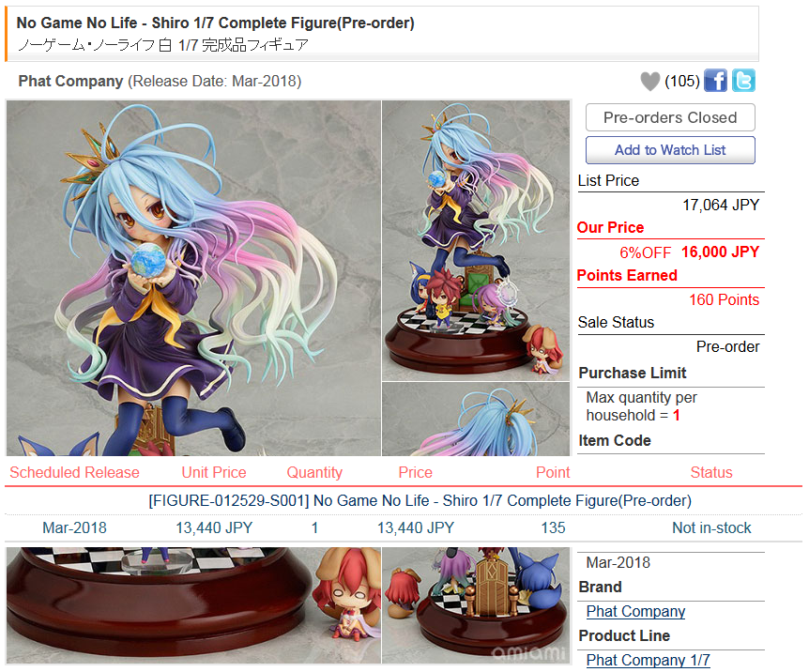The image size is (809, 672).
Task: View large Shiro figure main image
Action: pos(193,278)
